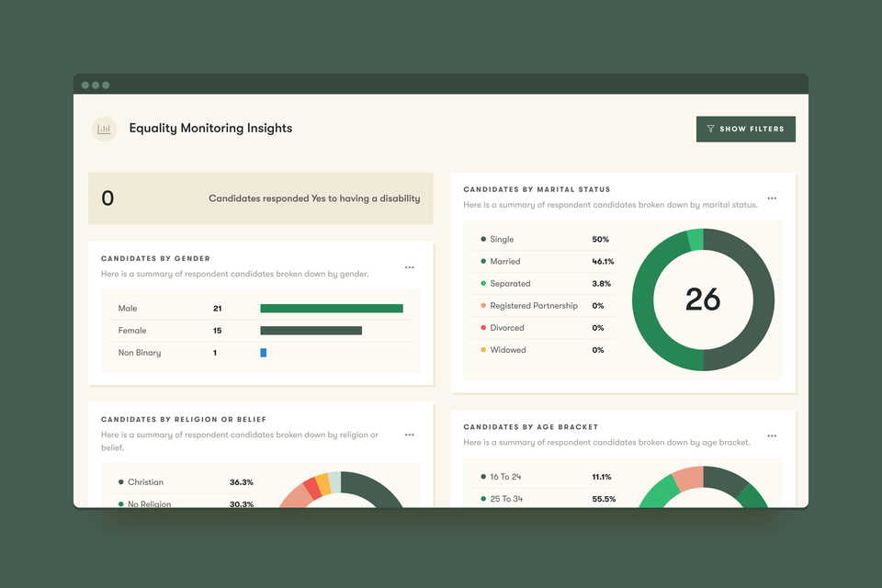Click the Candidates responded Yes to disability text
This screenshot has width=882, height=588.
click(314, 198)
